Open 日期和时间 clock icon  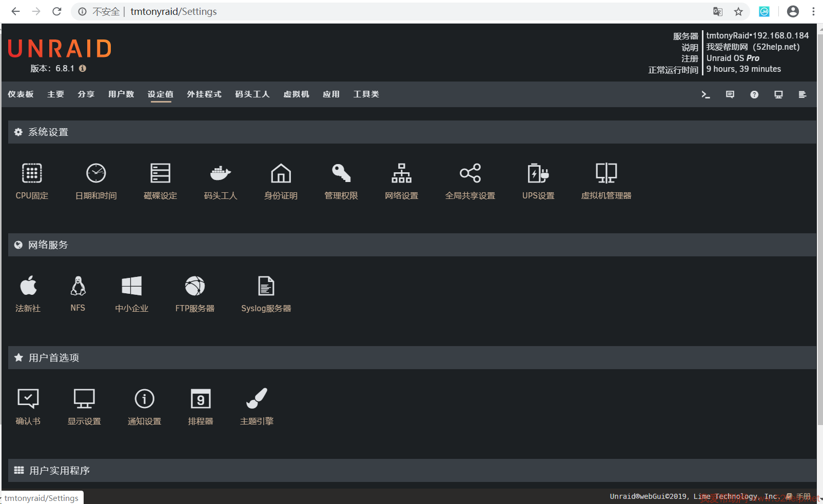96,173
